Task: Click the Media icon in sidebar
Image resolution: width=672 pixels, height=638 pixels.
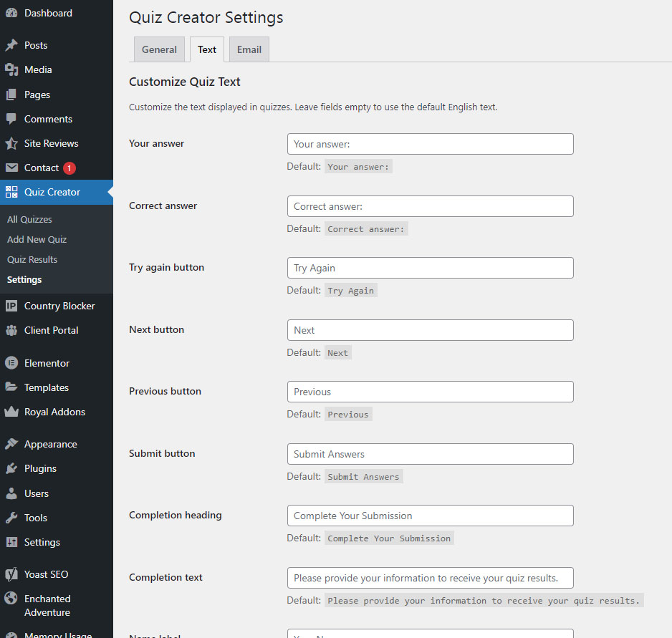Action: pos(11,69)
